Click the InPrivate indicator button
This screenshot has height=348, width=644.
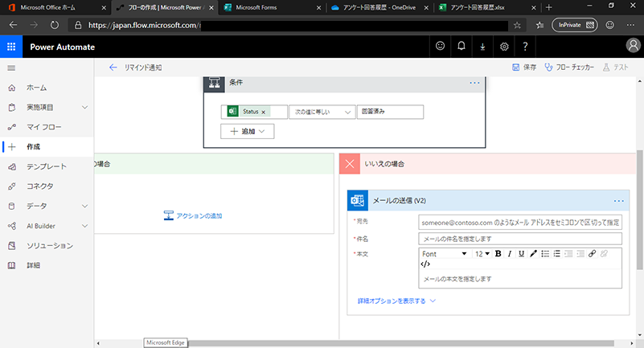(x=575, y=25)
